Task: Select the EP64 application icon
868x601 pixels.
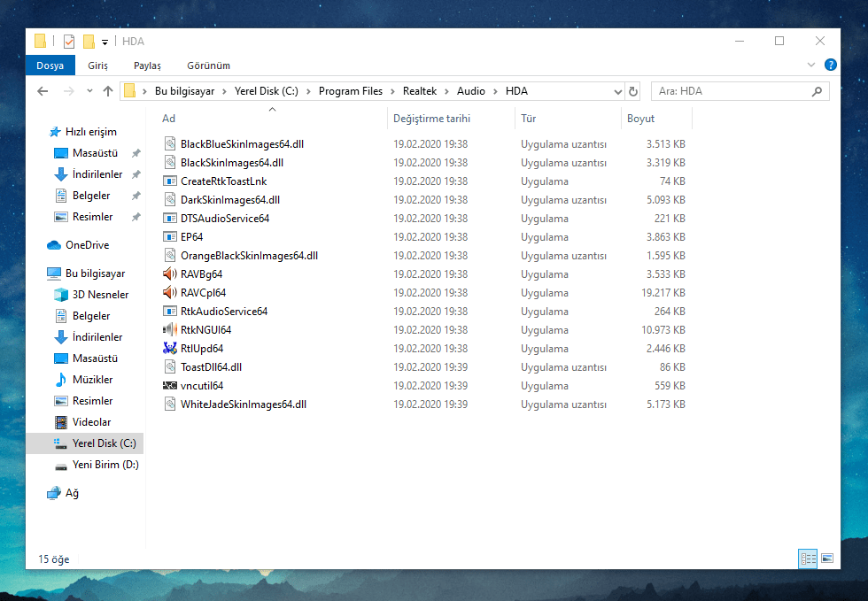Action: click(x=170, y=237)
